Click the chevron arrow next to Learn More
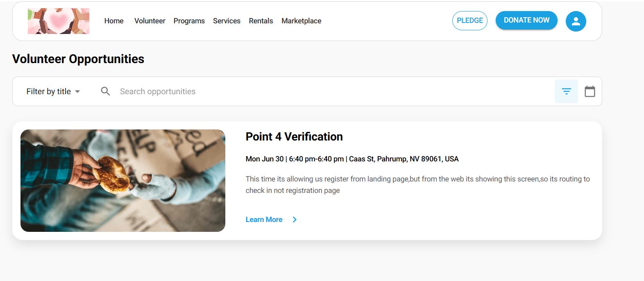Viewport: 644px width, 281px height. [x=295, y=220]
